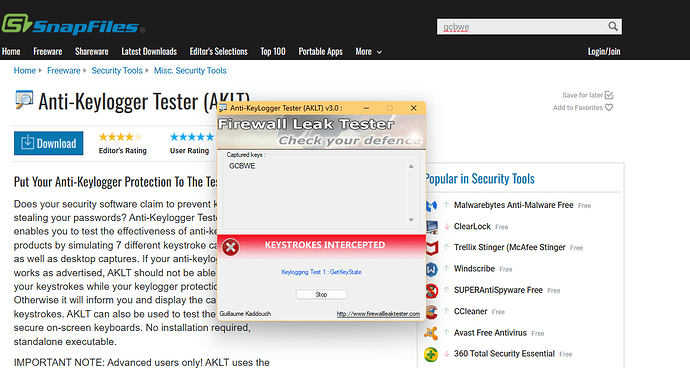Click Popular in Security Tools heading
Viewport: 690px width, 368px height.
(x=480, y=179)
